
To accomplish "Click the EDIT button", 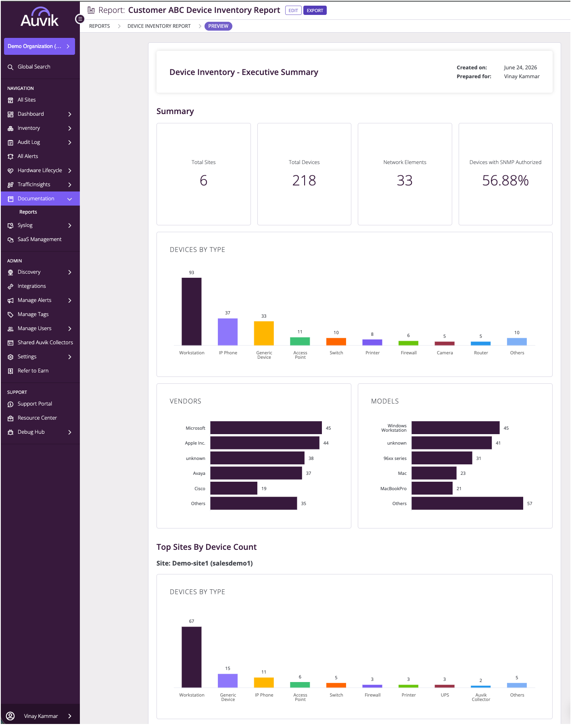I will click(x=293, y=10).
